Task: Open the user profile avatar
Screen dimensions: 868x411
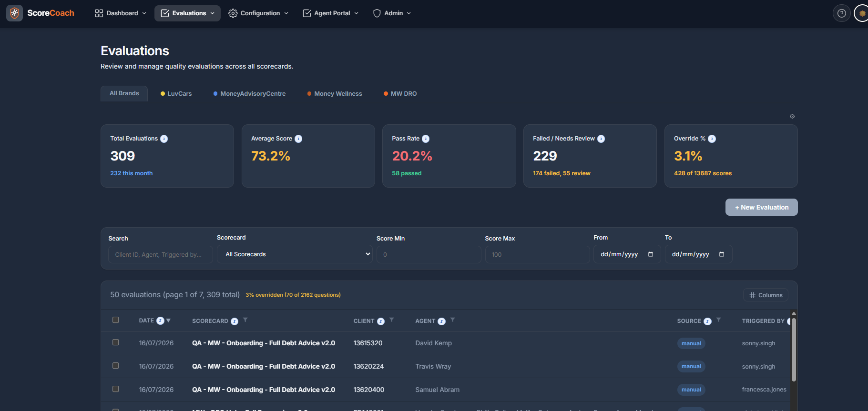Action: 862,13
